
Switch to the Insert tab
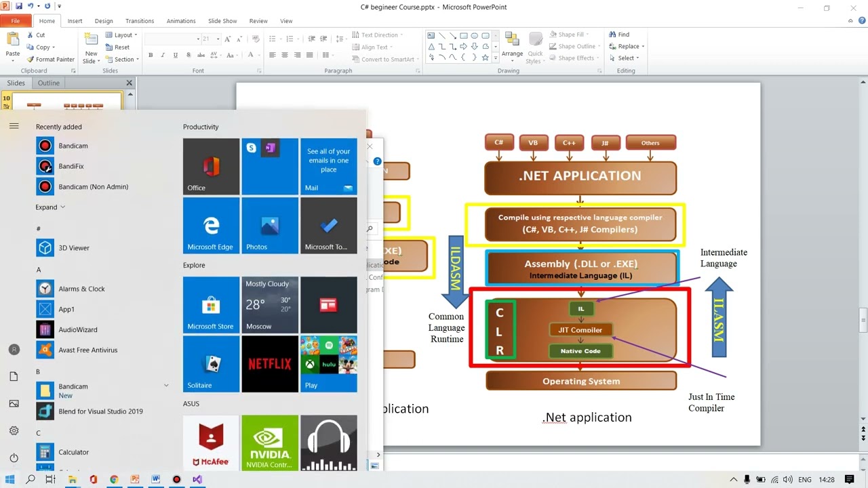tap(75, 21)
